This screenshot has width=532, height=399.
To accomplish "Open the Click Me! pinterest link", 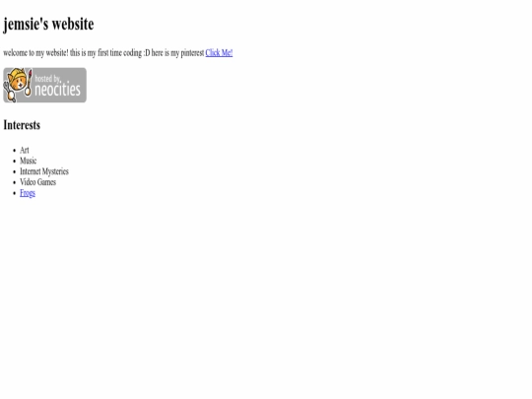I will pos(219,53).
